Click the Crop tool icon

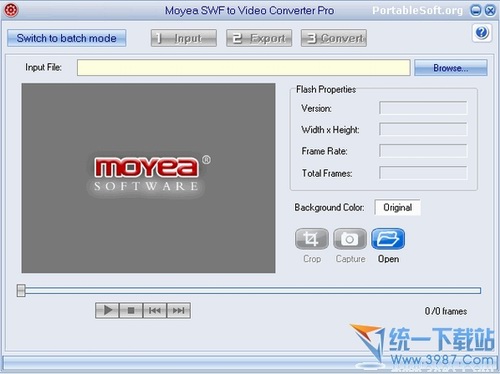(312, 239)
